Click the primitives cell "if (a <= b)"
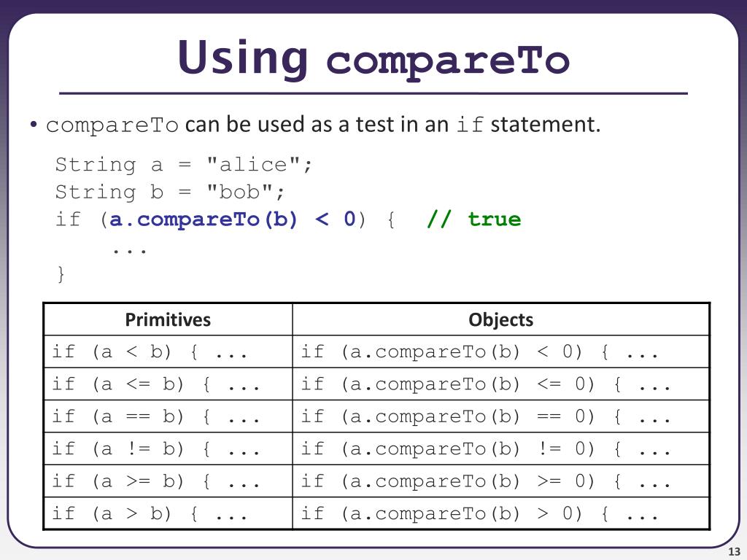Viewport: 747px width, 560px height. [x=168, y=384]
